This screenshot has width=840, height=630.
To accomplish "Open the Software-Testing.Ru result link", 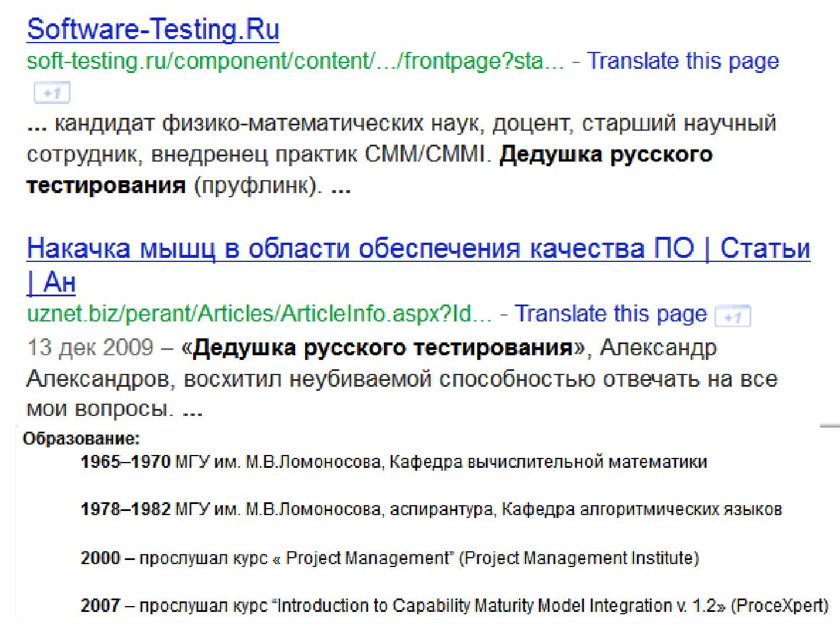I will tap(153, 29).
